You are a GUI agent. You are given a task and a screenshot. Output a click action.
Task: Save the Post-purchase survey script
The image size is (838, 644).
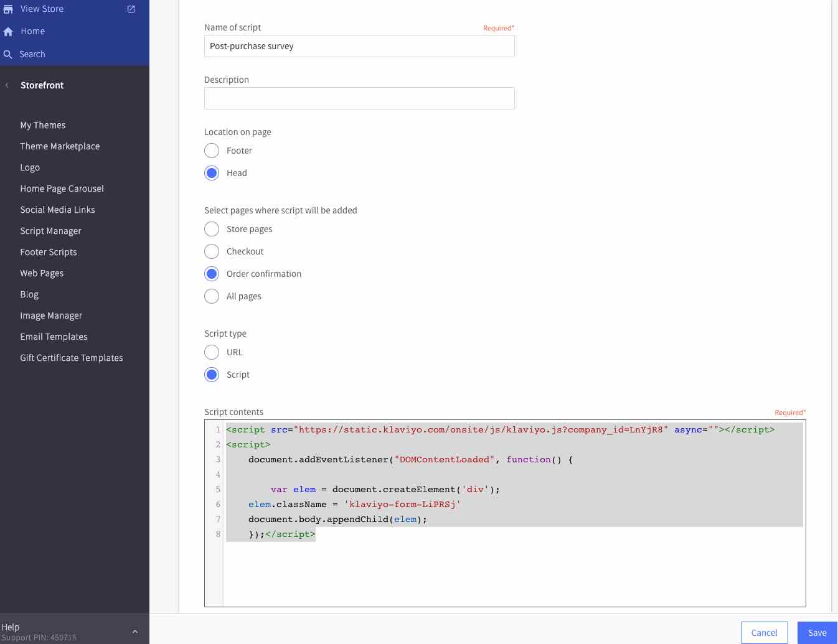click(817, 632)
